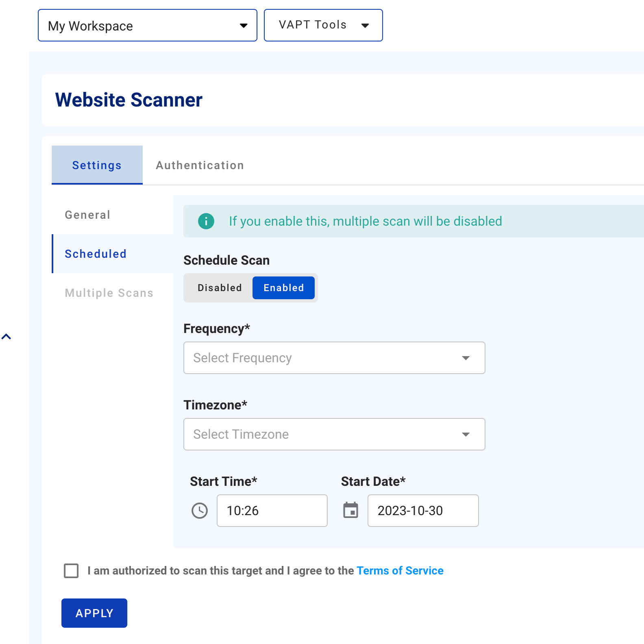
Task: Click the VAPT Tools caret icon
Action: click(365, 26)
